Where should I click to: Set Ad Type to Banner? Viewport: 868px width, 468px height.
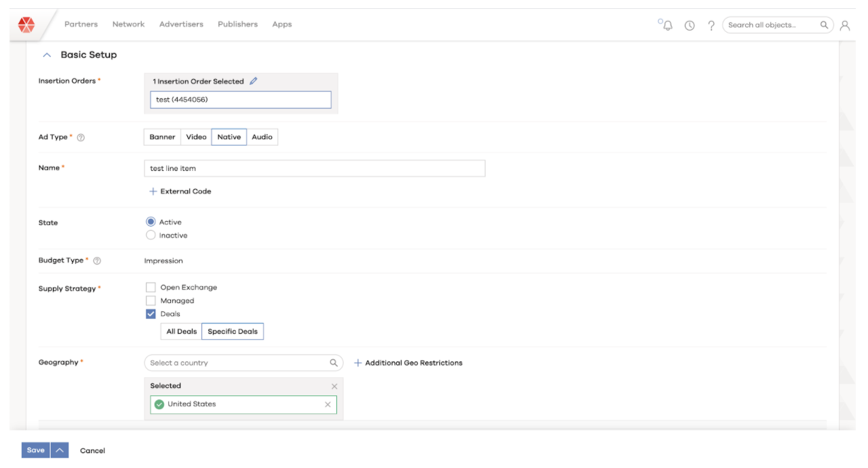(163, 137)
